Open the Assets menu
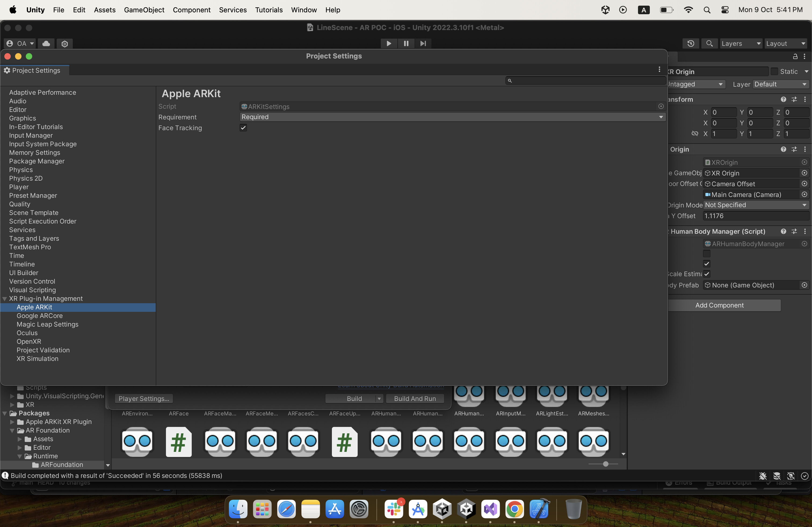The image size is (812, 527). point(104,10)
